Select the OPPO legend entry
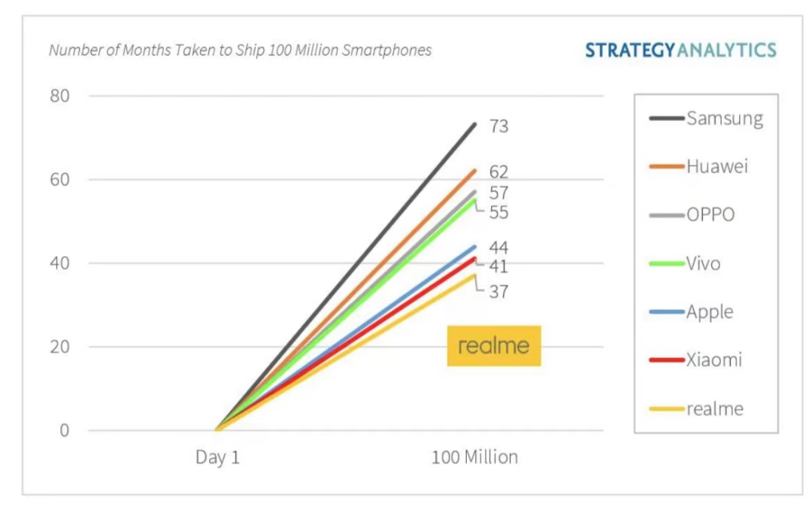 point(710,215)
